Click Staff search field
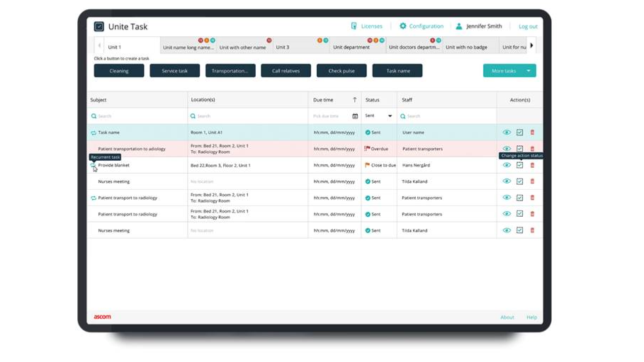 click(447, 116)
